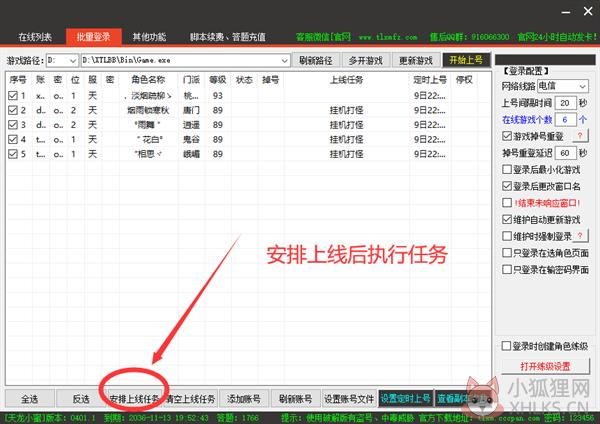Click the green 客服微信 text in header
600x424 pixels.
click(323, 37)
